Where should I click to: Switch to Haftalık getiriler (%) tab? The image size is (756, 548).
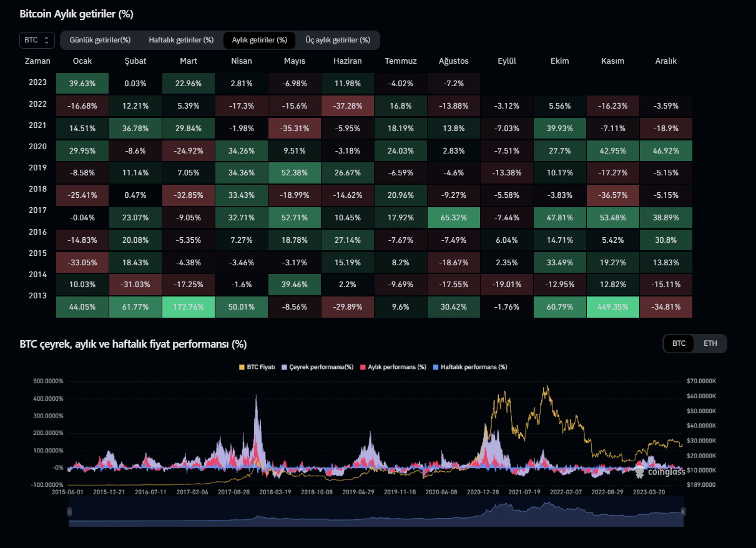click(x=181, y=40)
